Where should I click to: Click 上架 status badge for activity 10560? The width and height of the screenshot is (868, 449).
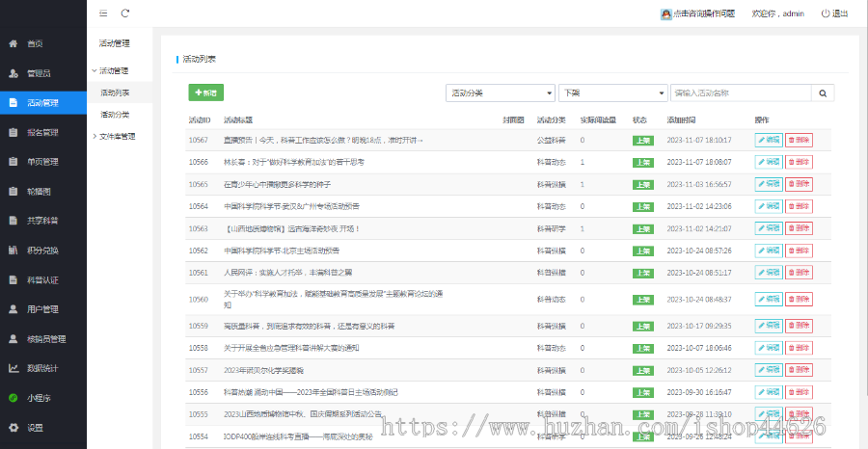pos(642,300)
